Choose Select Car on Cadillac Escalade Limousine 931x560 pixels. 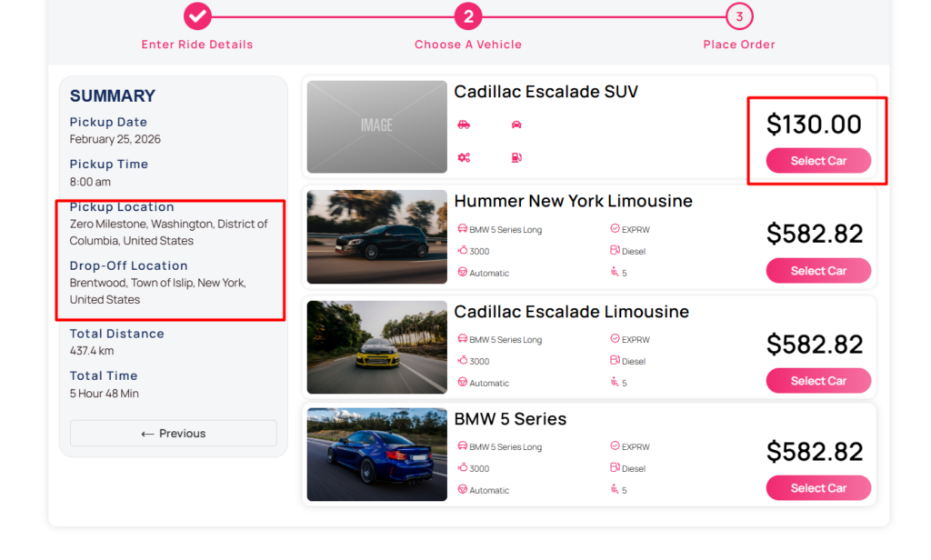[x=818, y=381]
